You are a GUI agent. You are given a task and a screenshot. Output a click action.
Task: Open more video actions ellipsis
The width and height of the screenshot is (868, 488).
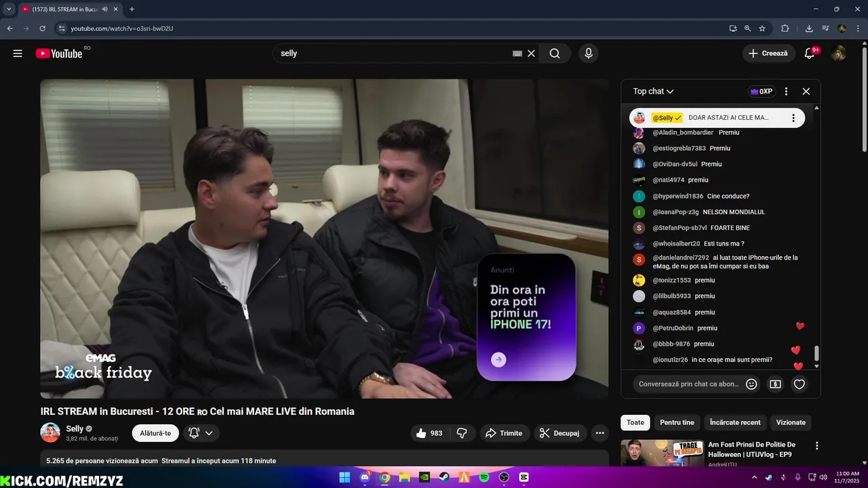(599, 433)
